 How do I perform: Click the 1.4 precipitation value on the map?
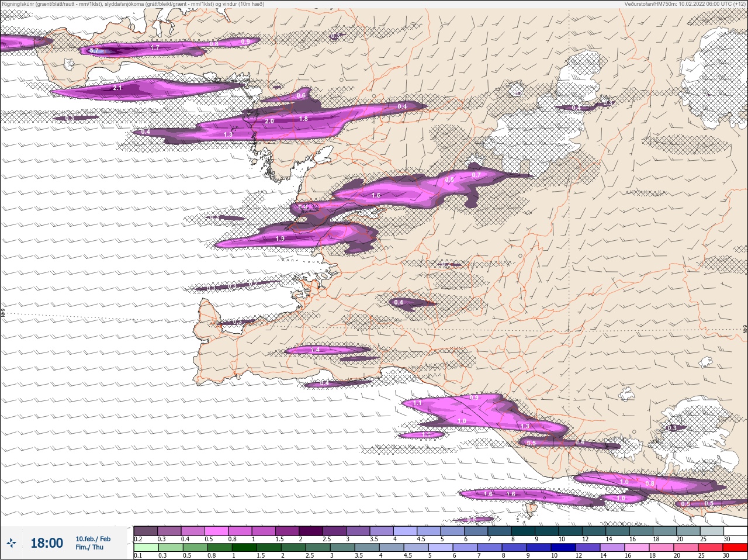[x=316, y=350]
